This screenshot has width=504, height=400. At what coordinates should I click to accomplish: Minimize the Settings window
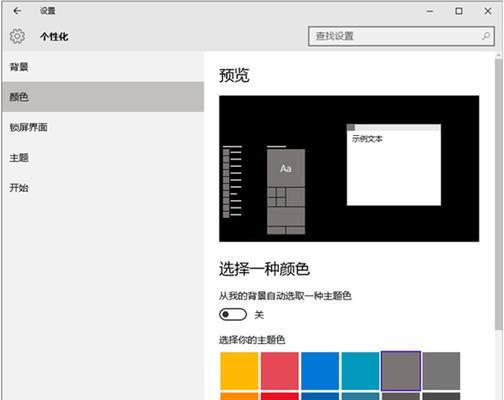[x=430, y=11]
